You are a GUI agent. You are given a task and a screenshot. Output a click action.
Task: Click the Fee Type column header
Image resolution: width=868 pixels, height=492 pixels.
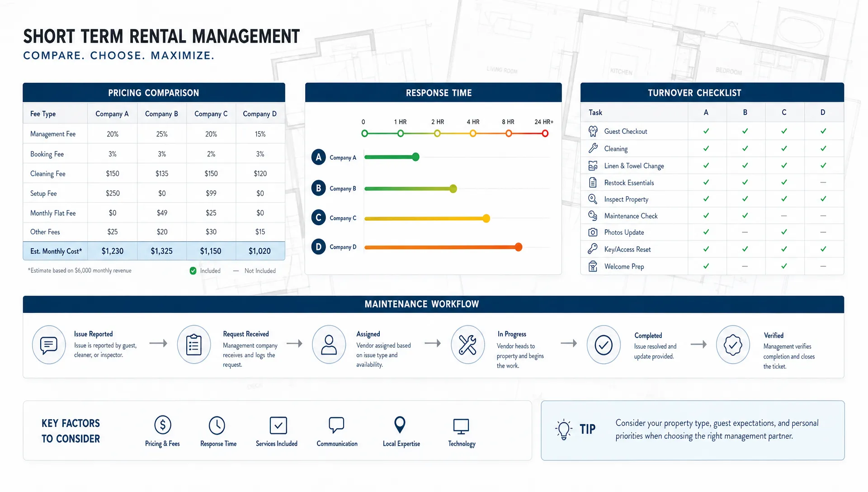pos(43,114)
